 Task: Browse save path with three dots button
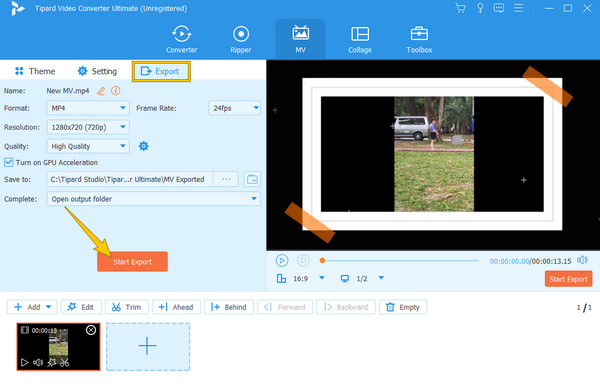(x=226, y=179)
